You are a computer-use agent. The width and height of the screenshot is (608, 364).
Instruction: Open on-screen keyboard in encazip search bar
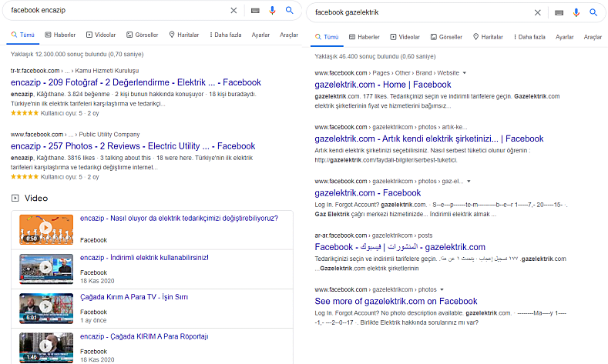pos(255,11)
